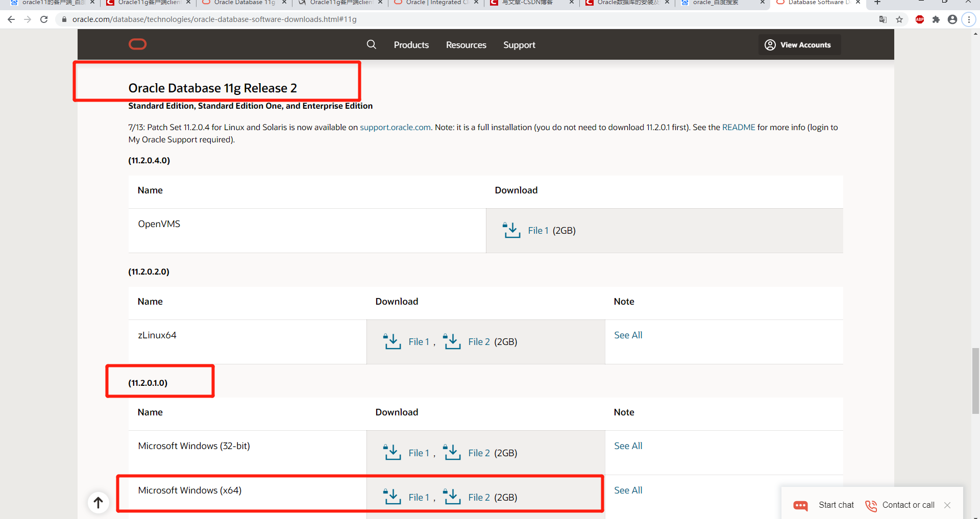Click the '(11.2.0.1.0)' version label
The height and width of the screenshot is (519, 980).
(x=148, y=383)
